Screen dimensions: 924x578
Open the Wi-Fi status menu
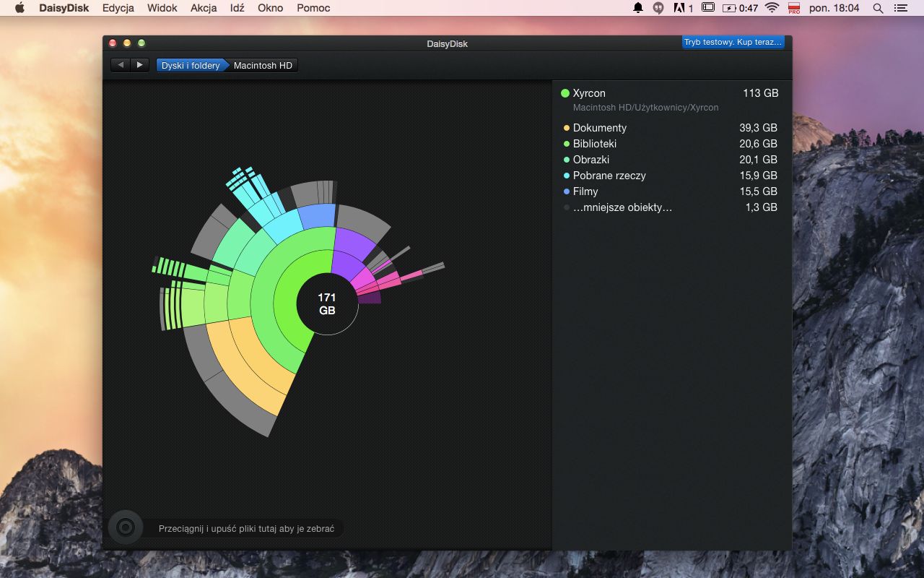(x=772, y=8)
